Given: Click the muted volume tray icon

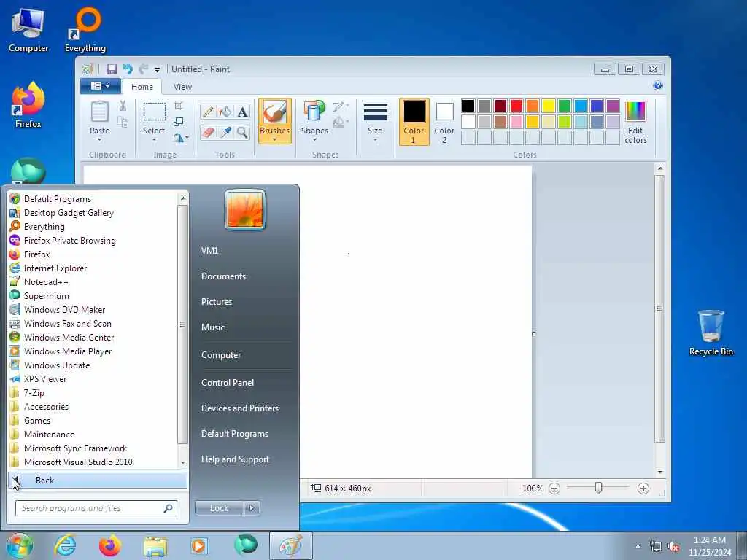Looking at the screenshot, I should point(673,547).
